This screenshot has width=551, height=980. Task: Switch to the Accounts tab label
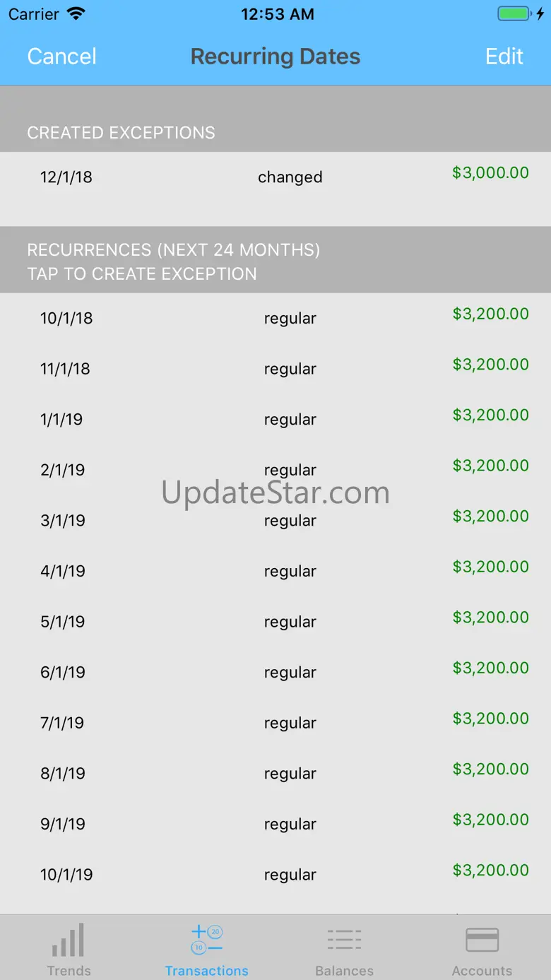[x=482, y=970]
